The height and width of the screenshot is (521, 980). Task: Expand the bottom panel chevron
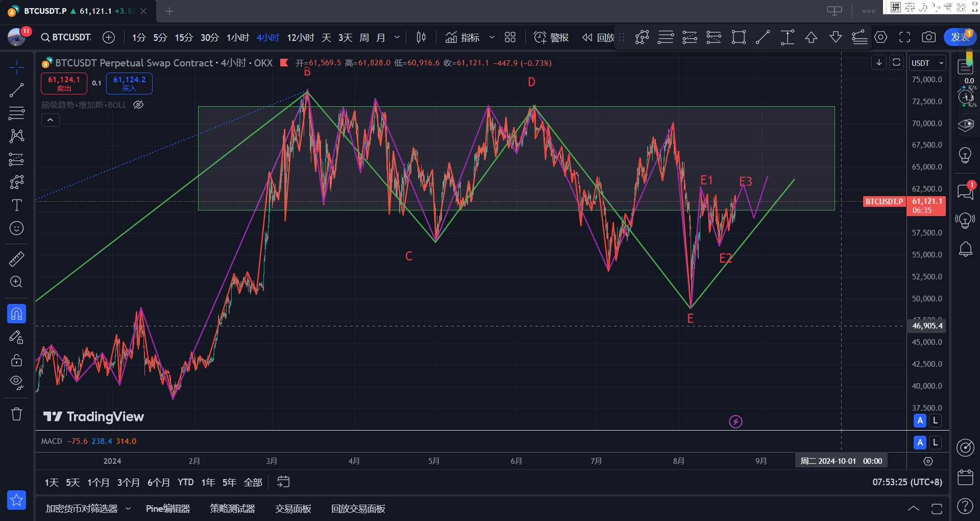point(913,509)
